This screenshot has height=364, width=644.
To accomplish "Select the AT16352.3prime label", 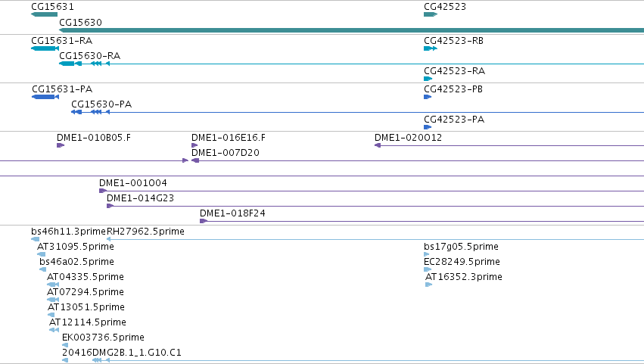I will pyautogui.click(x=464, y=277).
